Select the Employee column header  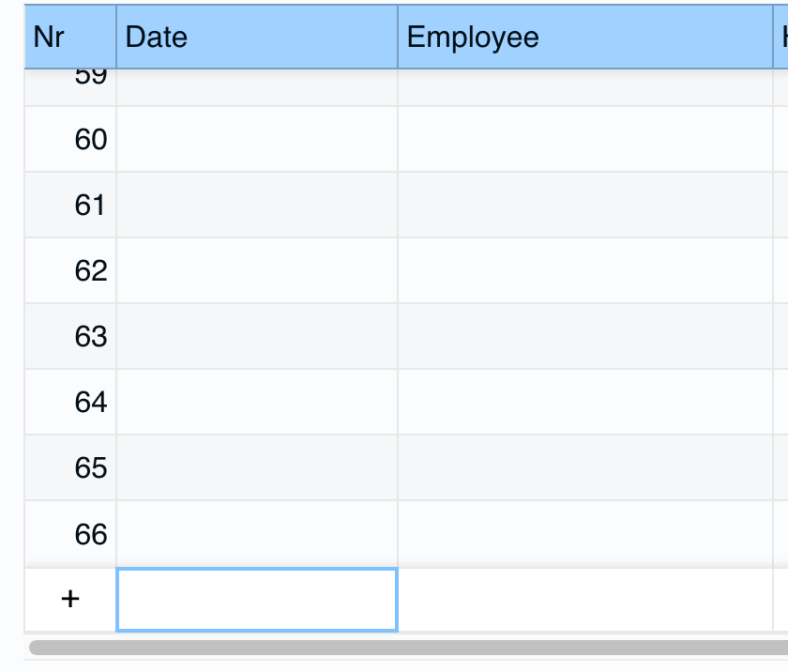(x=583, y=37)
